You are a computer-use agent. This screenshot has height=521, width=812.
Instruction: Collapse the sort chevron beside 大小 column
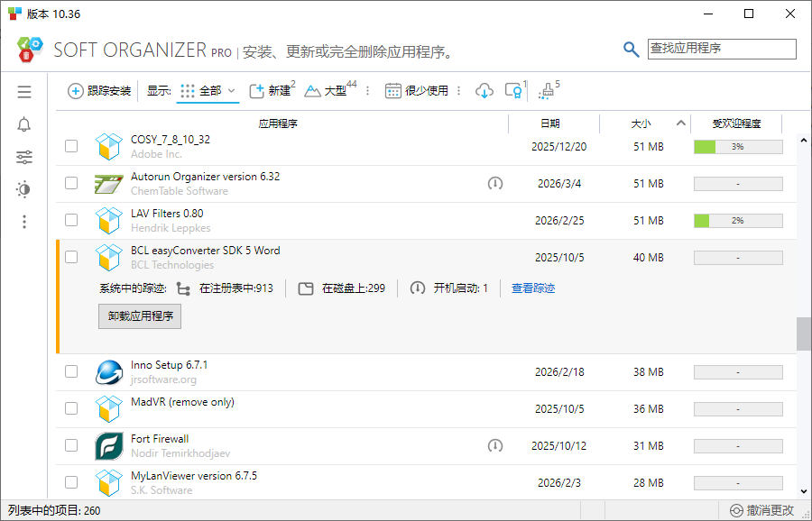click(x=681, y=123)
